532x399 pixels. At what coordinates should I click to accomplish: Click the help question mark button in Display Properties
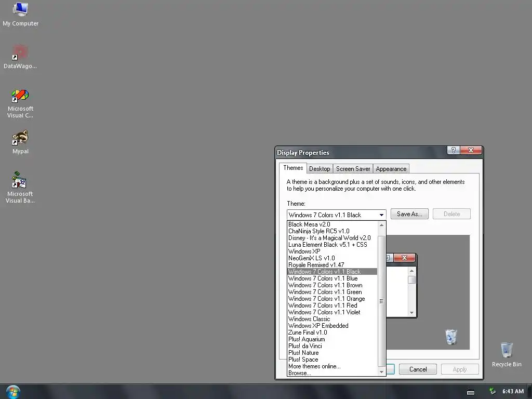tap(453, 150)
